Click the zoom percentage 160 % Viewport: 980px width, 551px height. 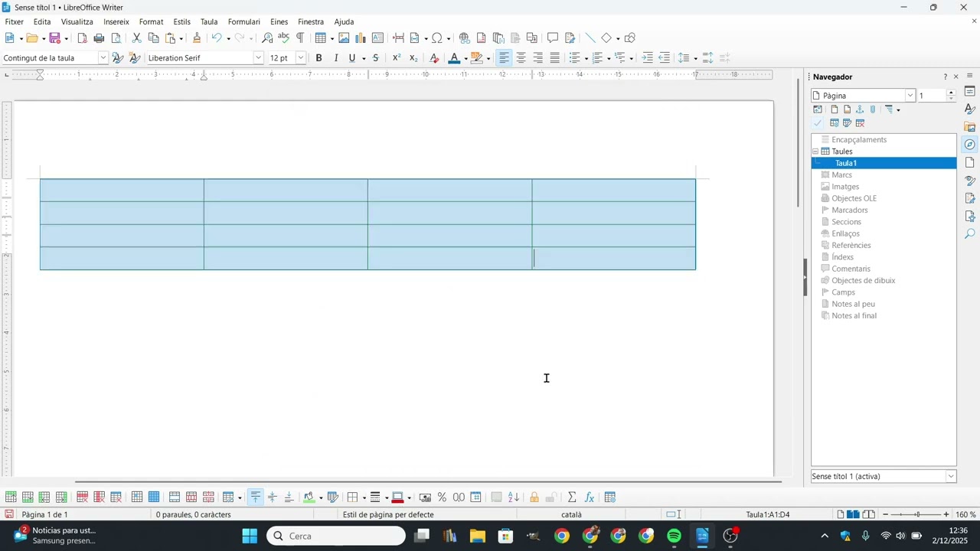(x=965, y=515)
